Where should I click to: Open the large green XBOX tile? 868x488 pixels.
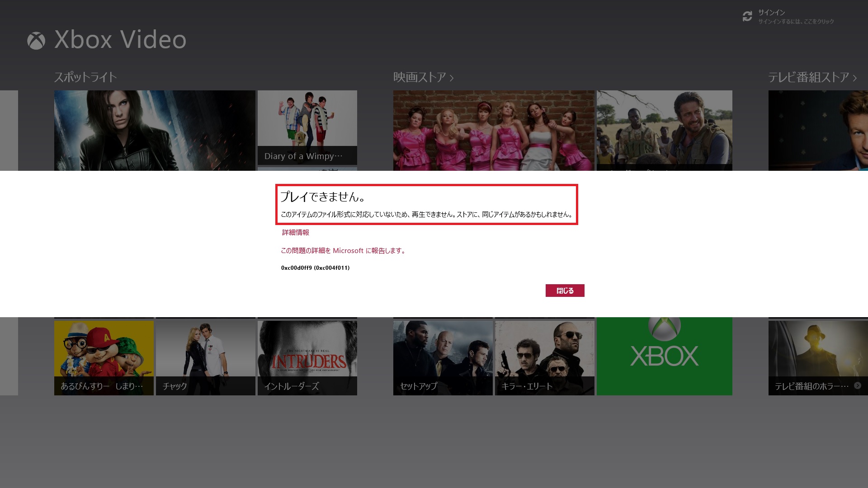pos(664,356)
